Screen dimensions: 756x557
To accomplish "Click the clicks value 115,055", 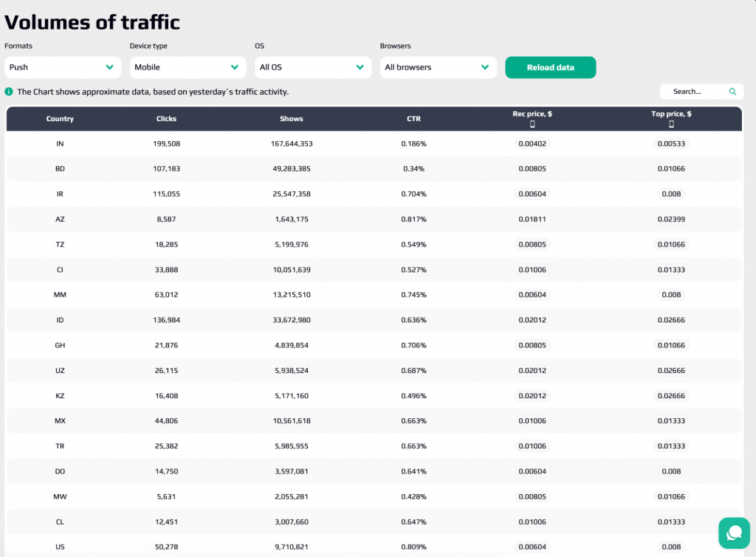I will click(x=166, y=194).
